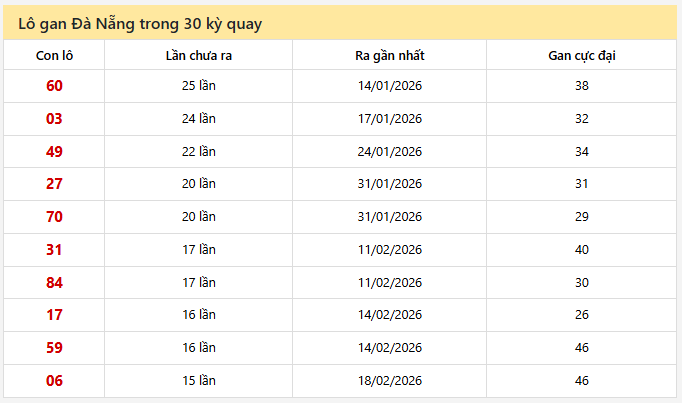The image size is (682, 403).
Task: Open the red lô number 49
Action: (x=54, y=152)
